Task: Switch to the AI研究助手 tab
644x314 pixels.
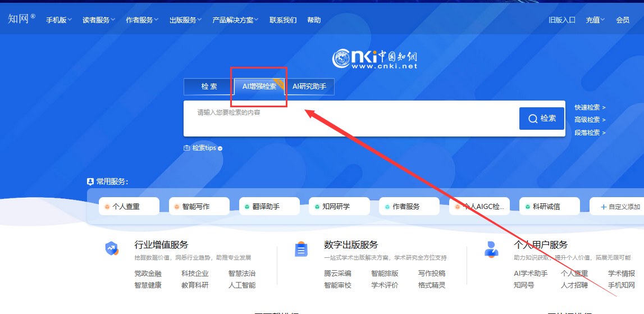Action: click(x=309, y=87)
